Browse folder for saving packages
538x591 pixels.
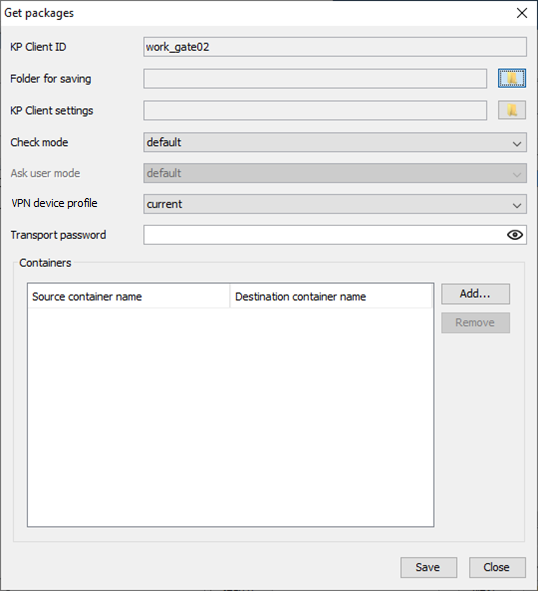(512, 78)
